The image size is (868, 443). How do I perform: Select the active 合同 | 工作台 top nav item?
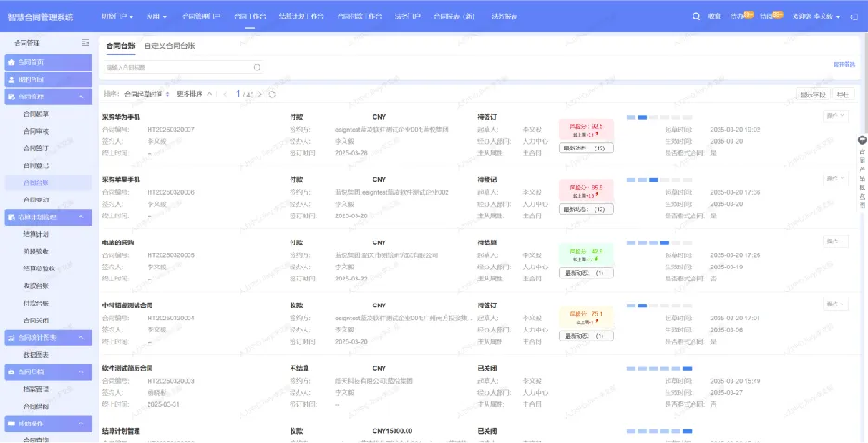(251, 17)
